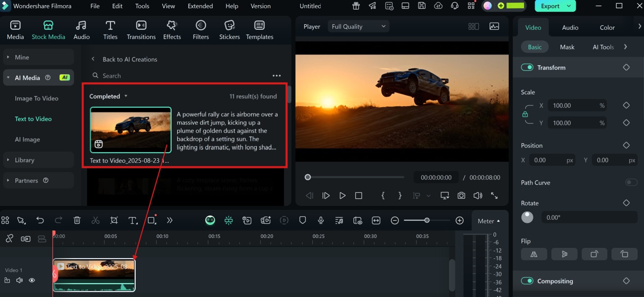This screenshot has height=297, width=644.
Task: Open the Export dropdown arrow
Action: 569,6
